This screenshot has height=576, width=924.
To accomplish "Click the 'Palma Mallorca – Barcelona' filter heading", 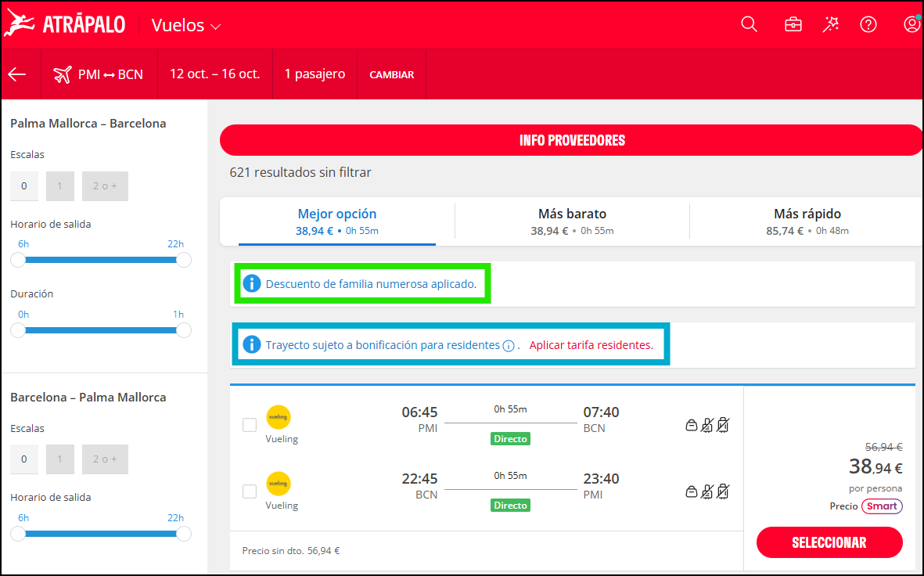I will coord(88,123).
